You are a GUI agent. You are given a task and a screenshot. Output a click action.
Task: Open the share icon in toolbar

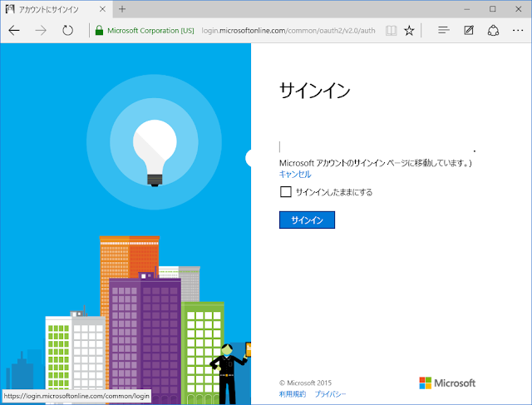click(493, 31)
